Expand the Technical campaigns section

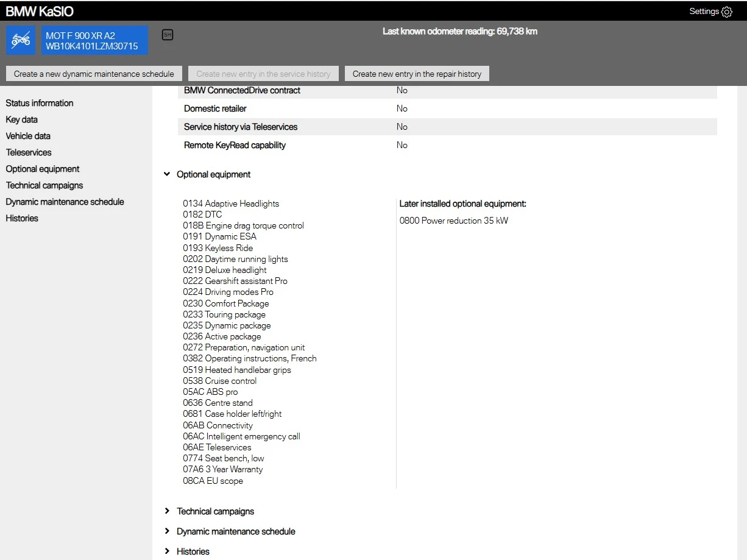click(x=167, y=511)
